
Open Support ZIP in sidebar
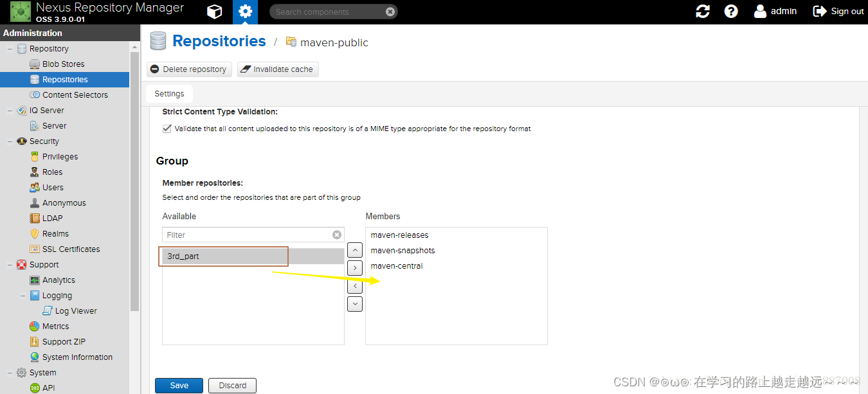pyautogui.click(x=64, y=342)
